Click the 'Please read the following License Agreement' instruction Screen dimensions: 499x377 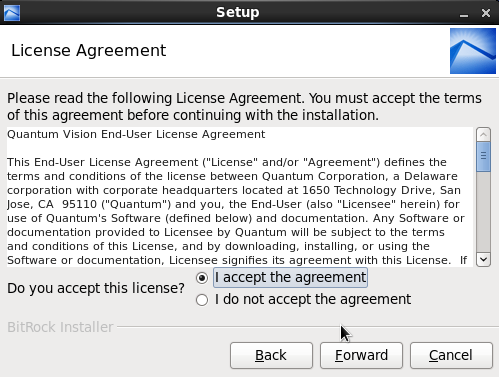pyautogui.click(x=244, y=107)
